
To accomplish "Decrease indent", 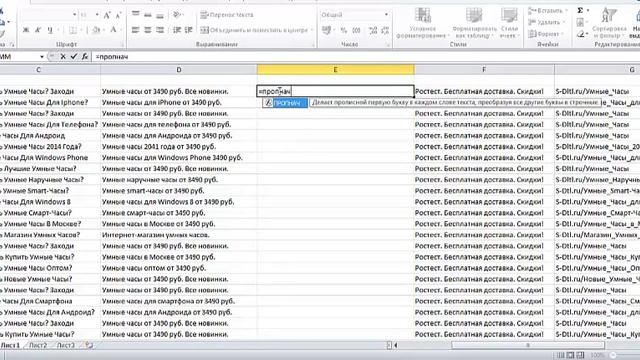I will pyautogui.click(x=177, y=30).
